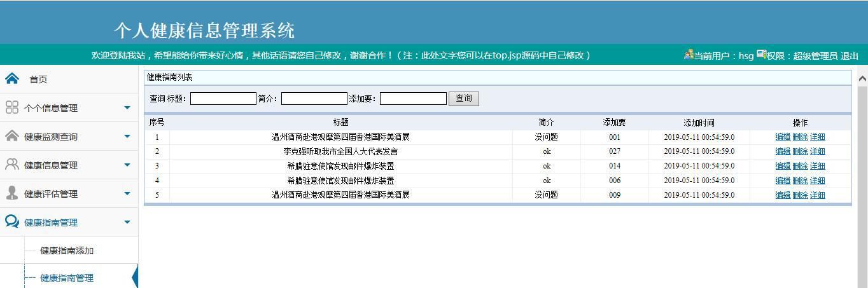Click 编辑 for row 3
Image resolution: width=868 pixels, height=288 pixels.
pos(783,166)
